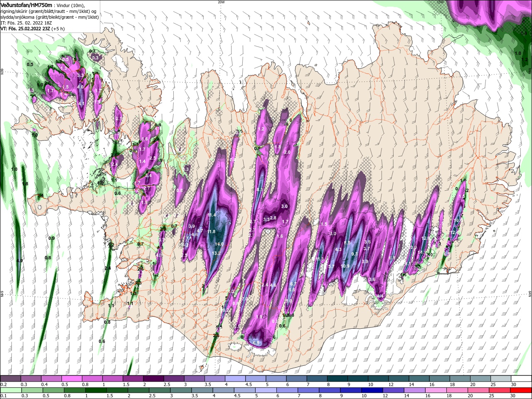The image size is (532, 399).
Task: Click the 15W longitude label at top
Action: (441, 2)
